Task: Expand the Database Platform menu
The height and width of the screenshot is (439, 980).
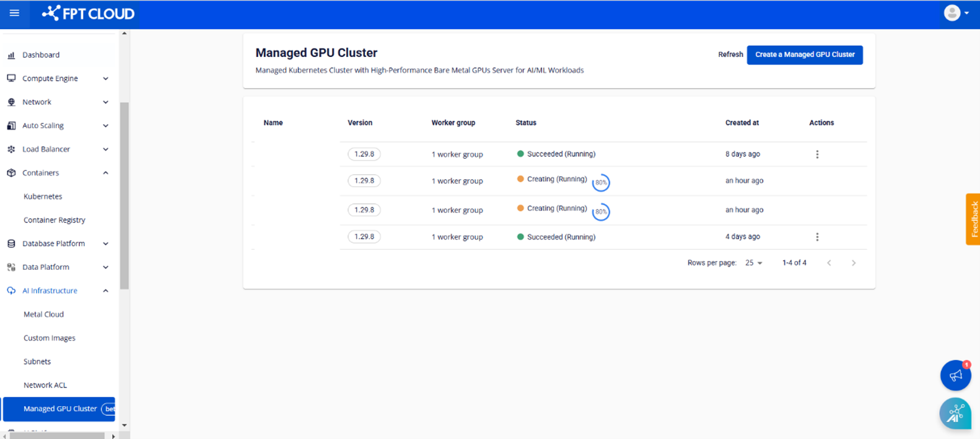Action: click(105, 244)
